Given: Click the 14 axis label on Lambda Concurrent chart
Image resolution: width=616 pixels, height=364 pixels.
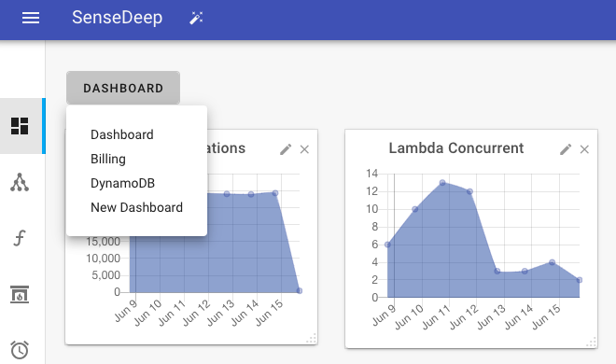Looking at the screenshot, I should point(372,174).
